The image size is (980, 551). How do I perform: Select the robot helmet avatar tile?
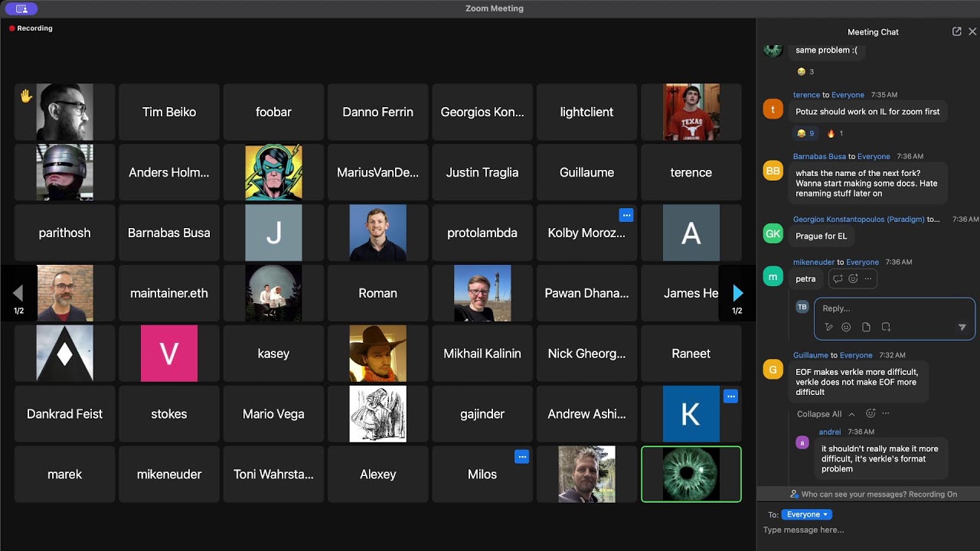[x=65, y=172]
